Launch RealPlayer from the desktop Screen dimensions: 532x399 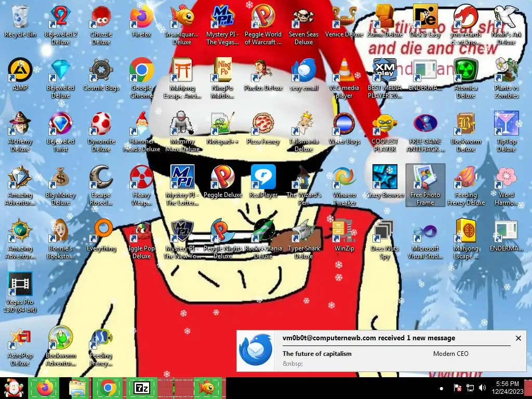[263, 182]
